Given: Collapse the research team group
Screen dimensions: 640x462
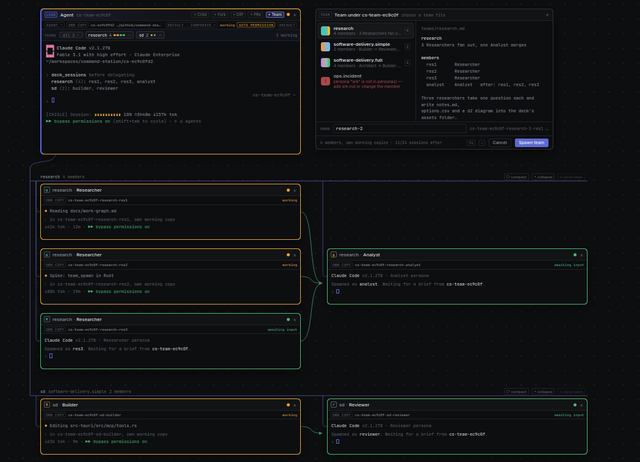Looking at the screenshot, I should (543, 177).
